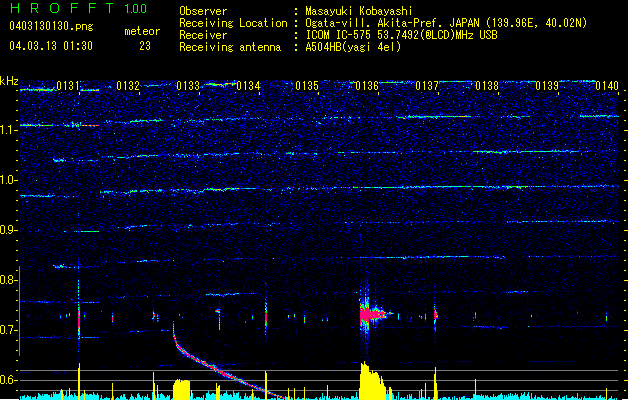The image size is (629, 400).
Task: Click the meteor count 23
Action: (145, 46)
